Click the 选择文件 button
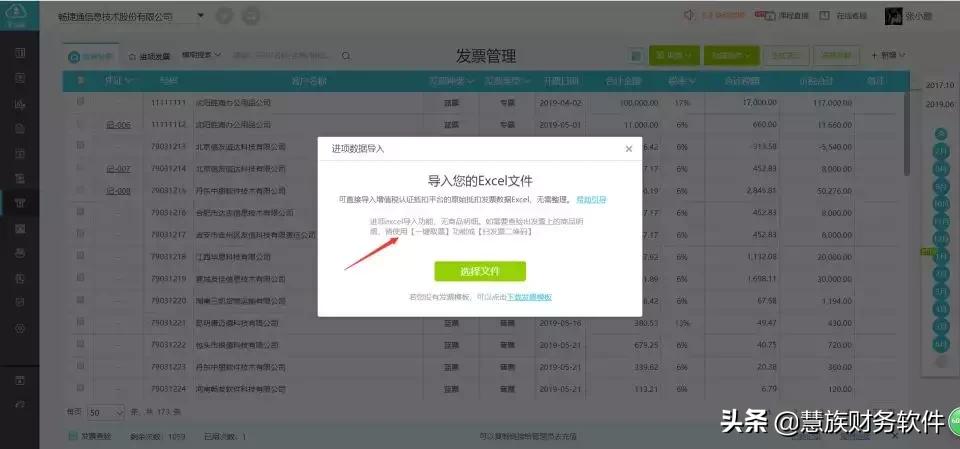 [480, 271]
